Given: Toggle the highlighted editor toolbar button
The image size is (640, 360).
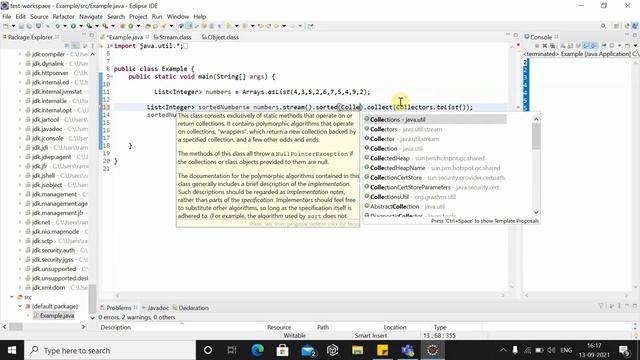Looking at the screenshot, I should (x=189, y=26).
